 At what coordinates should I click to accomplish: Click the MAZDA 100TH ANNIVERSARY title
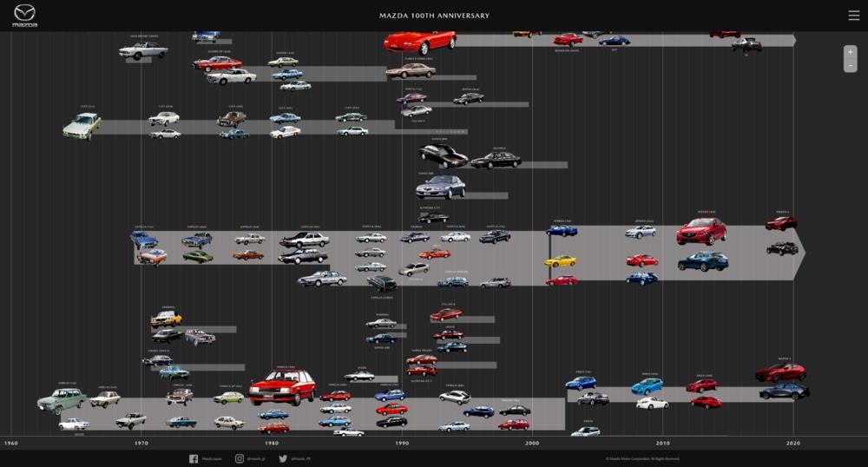click(x=434, y=16)
